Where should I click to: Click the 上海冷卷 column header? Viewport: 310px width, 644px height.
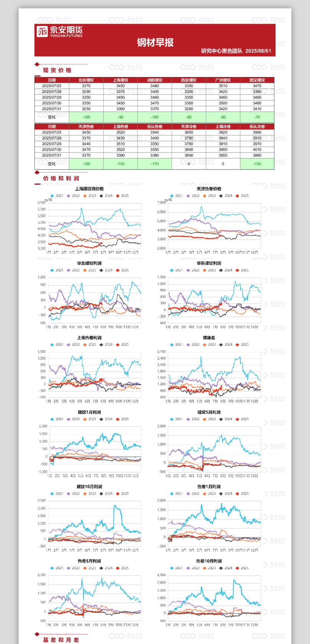point(223,127)
